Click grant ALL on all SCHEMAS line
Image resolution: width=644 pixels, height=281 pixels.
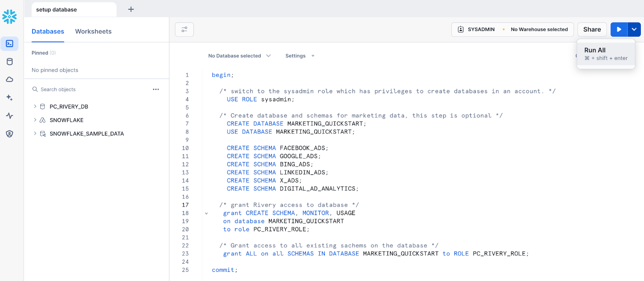376,254
